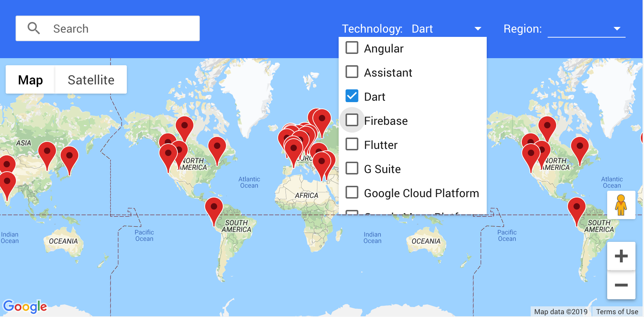Check the Google Cloud Platform checkbox

[352, 192]
